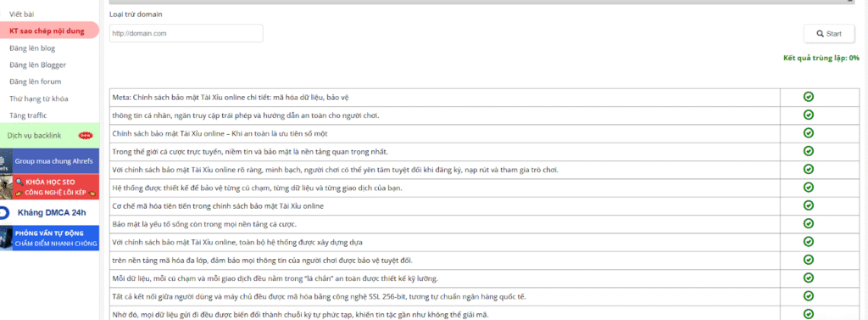The width and height of the screenshot is (868, 320).
Task: Click check icon for Bảo mật là yếu tố sống còn row
Action: pyautogui.click(x=808, y=223)
